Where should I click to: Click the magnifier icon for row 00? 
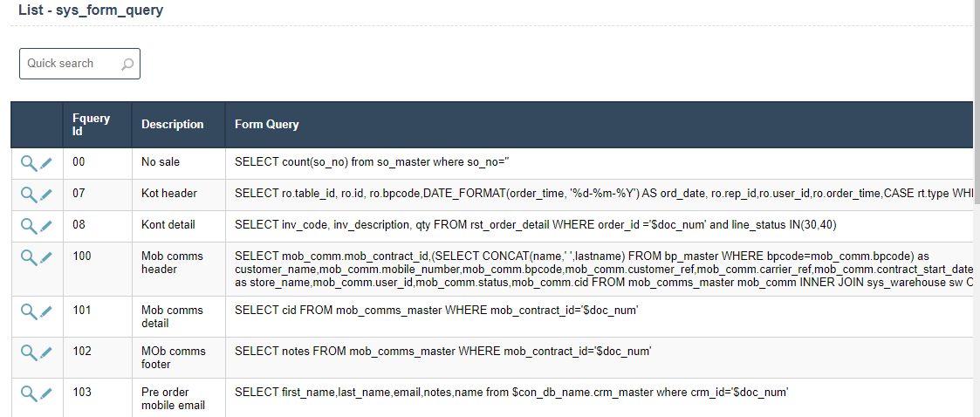click(28, 163)
